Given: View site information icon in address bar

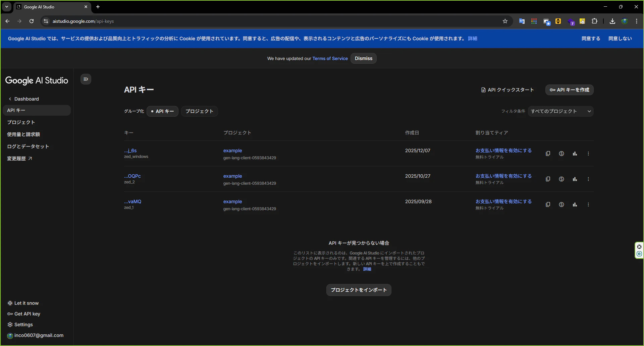Looking at the screenshot, I should tap(46, 21).
